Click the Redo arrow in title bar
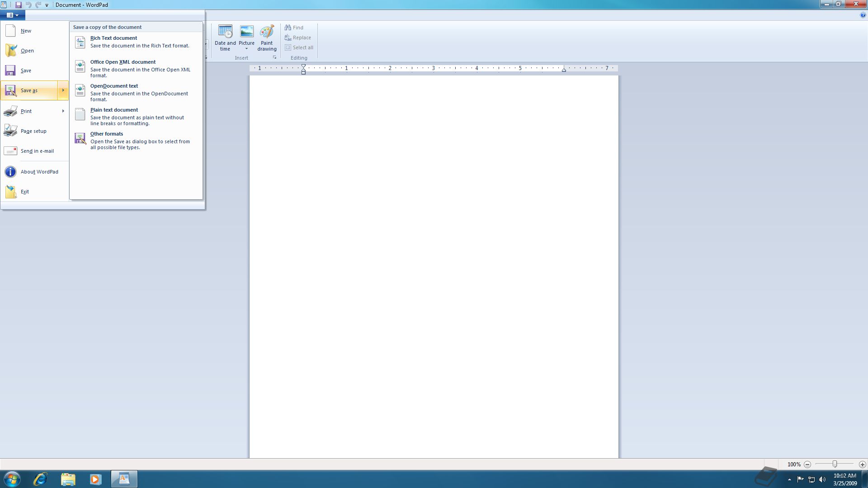868x488 pixels. (38, 5)
